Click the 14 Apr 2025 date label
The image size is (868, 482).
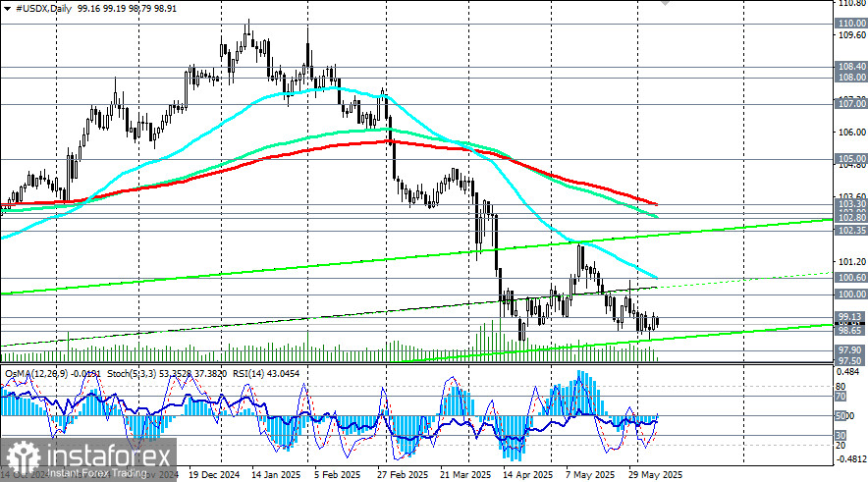(x=527, y=475)
